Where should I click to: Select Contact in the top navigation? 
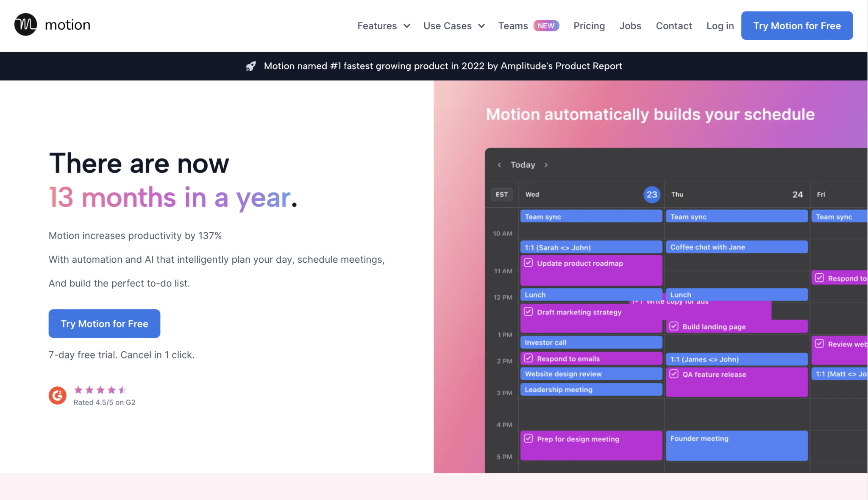673,25
